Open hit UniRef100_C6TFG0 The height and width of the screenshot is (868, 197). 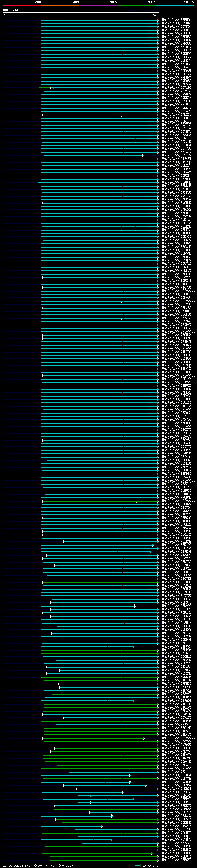click(176, 26)
